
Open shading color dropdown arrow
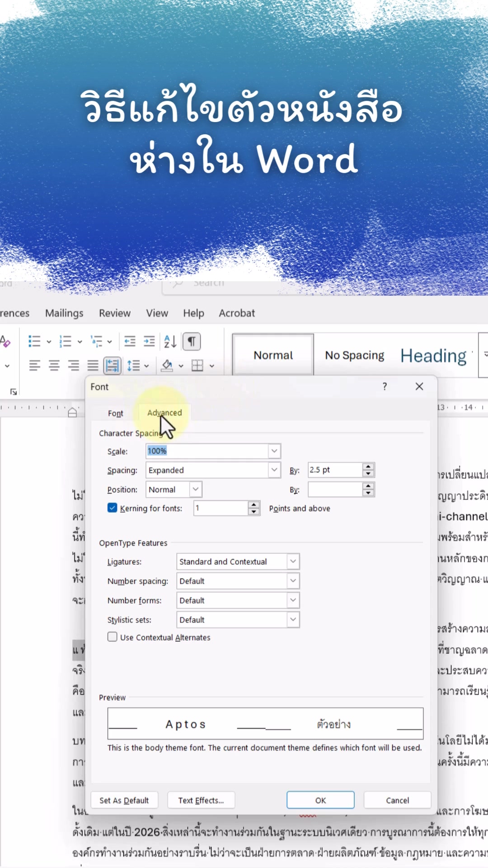coord(181,366)
